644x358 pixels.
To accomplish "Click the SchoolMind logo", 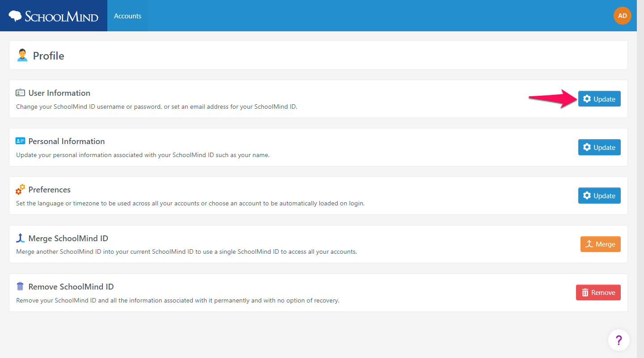I will pyautogui.click(x=53, y=16).
